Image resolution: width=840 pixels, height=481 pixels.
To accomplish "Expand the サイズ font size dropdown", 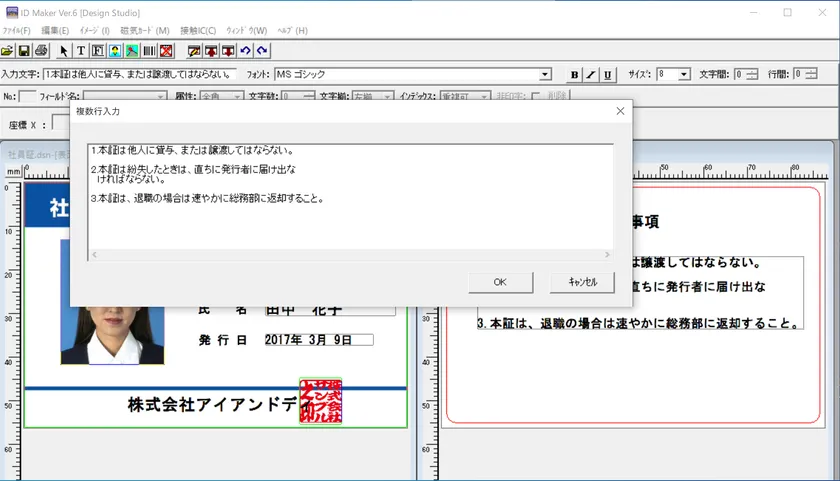I will (684, 74).
